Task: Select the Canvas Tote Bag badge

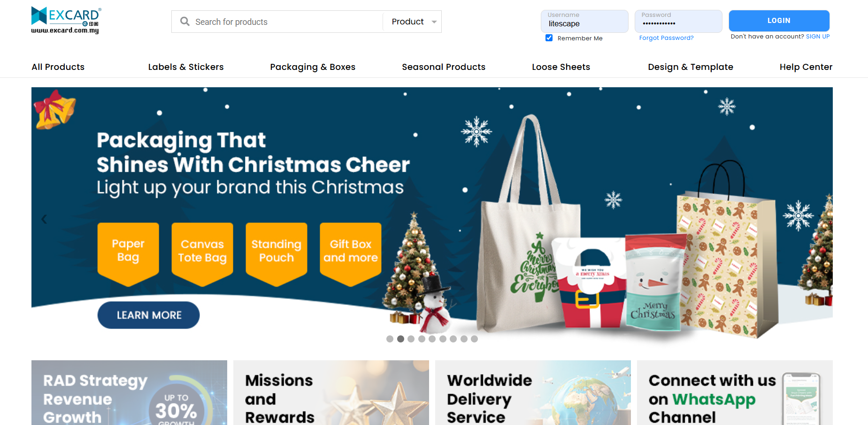Action: pos(202,254)
